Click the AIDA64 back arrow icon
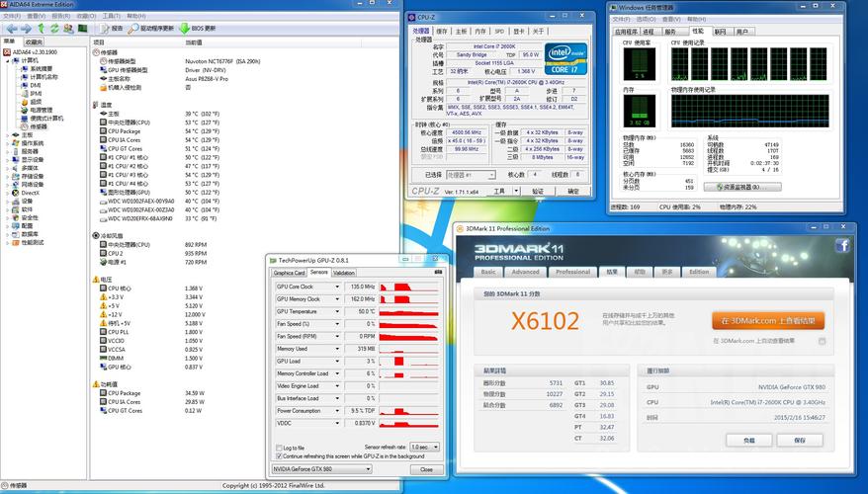Screen dimensions: 868x494 point(11,29)
